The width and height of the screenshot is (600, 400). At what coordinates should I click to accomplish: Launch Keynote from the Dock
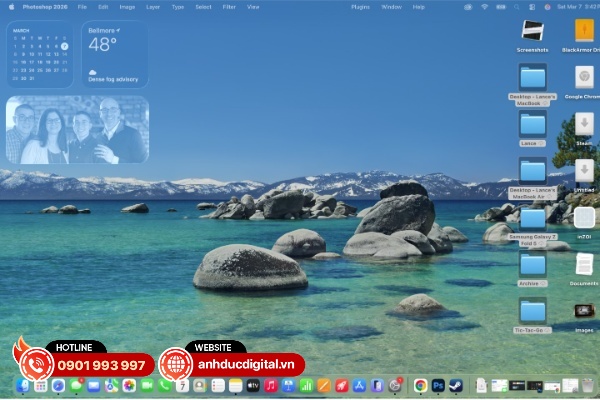click(x=289, y=386)
